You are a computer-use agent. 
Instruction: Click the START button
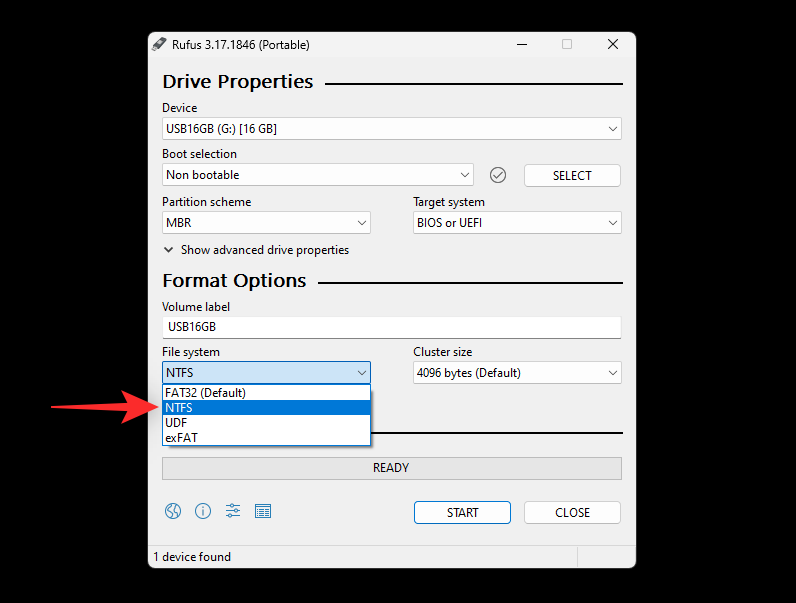462,513
